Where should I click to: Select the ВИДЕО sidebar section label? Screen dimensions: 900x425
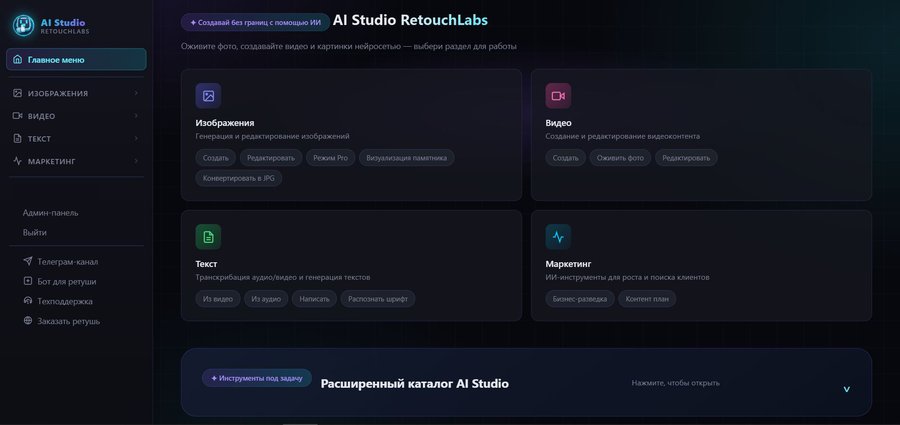[41, 116]
